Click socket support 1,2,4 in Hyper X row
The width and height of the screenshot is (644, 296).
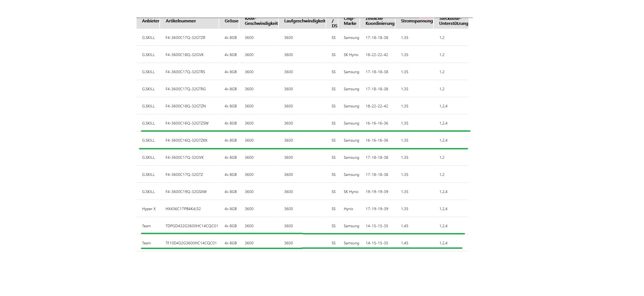point(443,209)
